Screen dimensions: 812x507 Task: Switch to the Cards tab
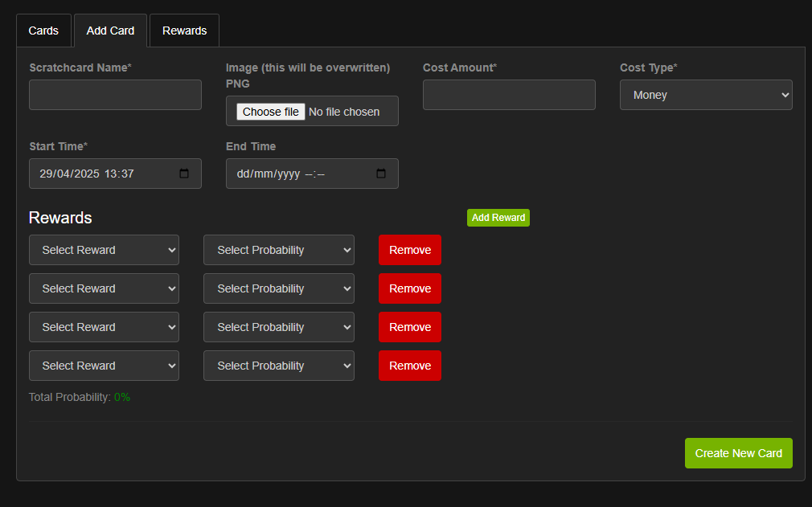(x=43, y=31)
